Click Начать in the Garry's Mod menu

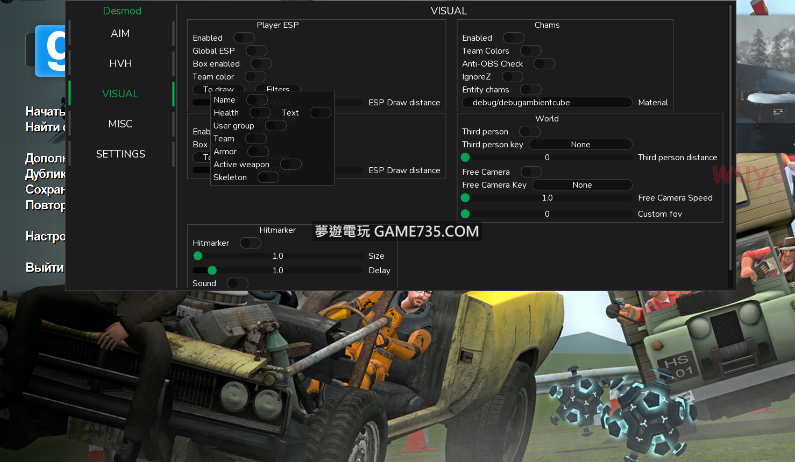45,112
